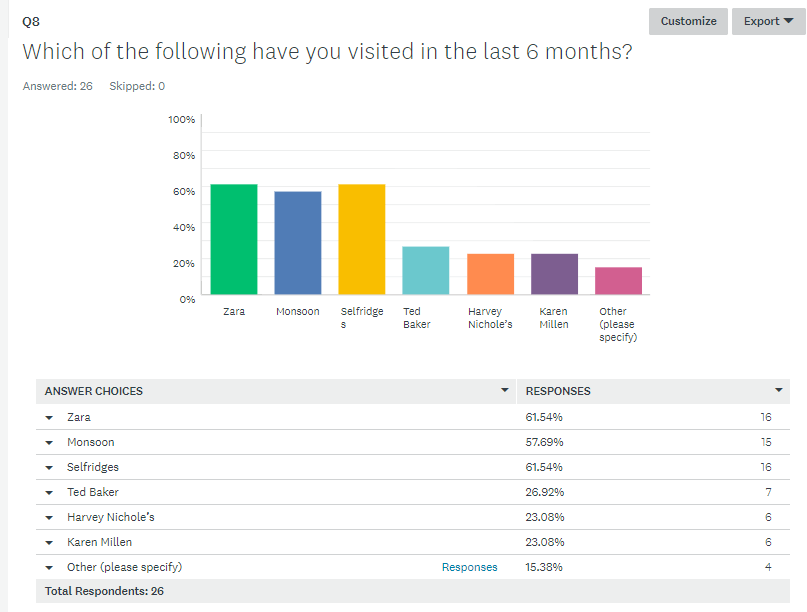This screenshot has width=807, height=612.
Task: Expand the Harvey Nichole's answer row
Action: (48, 517)
